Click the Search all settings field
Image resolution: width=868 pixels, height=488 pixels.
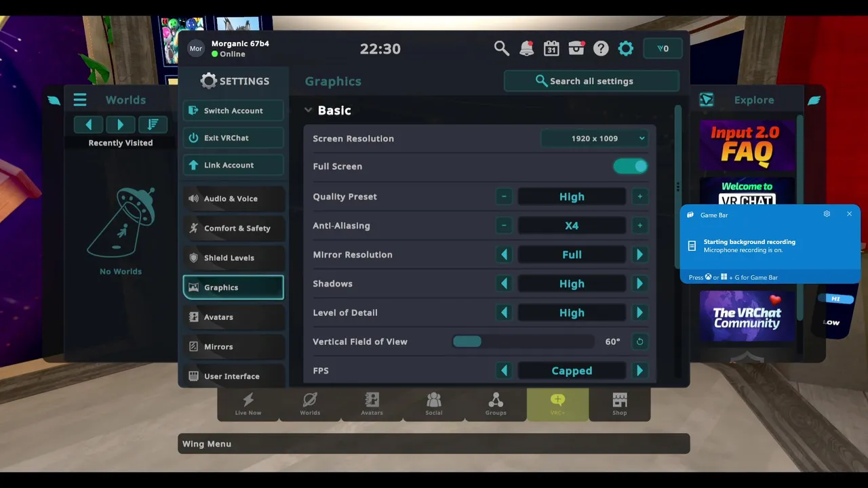pyautogui.click(x=591, y=81)
